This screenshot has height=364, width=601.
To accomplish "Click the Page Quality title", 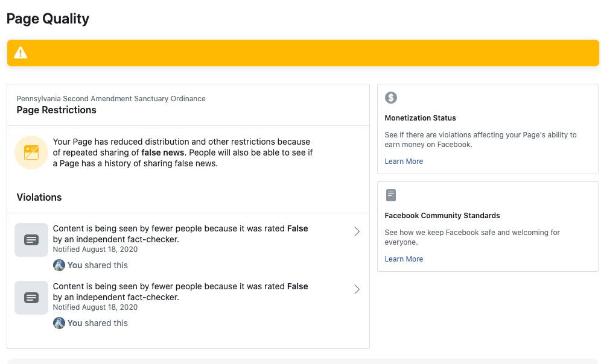I will pyautogui.click(x=48, y=19).
